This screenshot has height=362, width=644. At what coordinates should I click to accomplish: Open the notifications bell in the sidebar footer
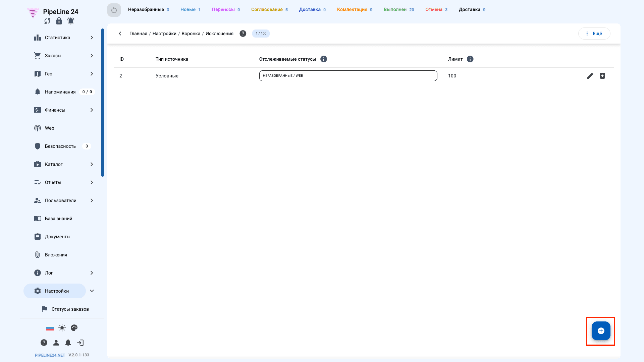68,343
